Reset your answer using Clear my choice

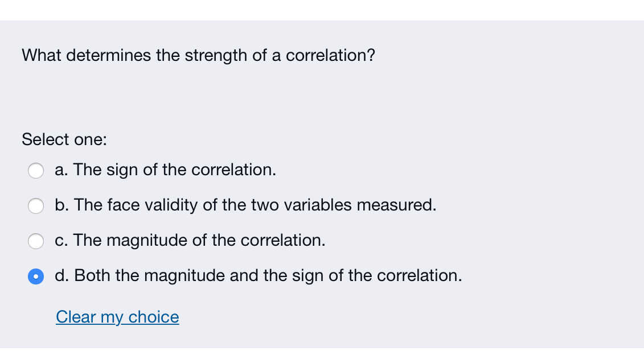(117, 317)
